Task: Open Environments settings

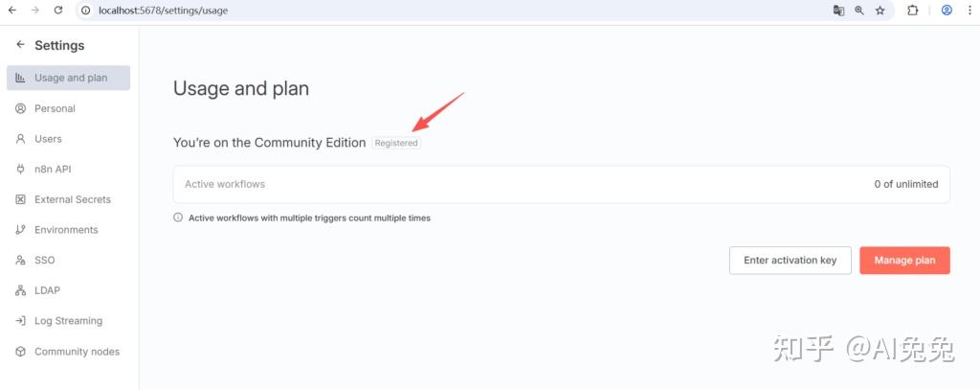Action: pos(68,230)
